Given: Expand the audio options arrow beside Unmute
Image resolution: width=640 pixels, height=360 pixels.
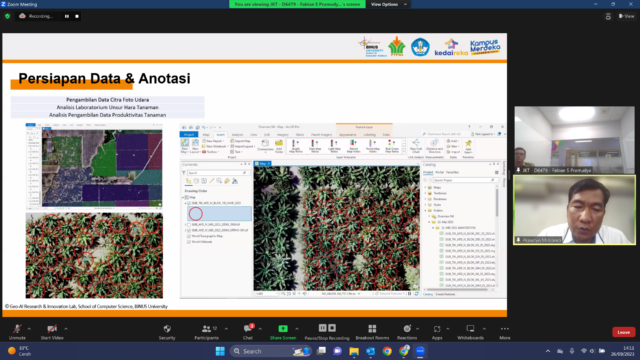Looking at the screenshot, I should pyautogui.click(x=29, y=329).
